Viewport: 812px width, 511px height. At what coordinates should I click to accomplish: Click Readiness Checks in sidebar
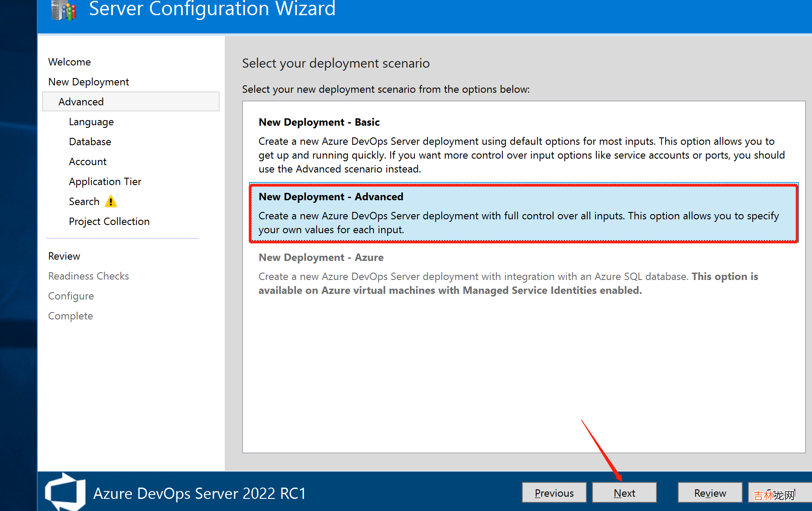tap(88, 276)
